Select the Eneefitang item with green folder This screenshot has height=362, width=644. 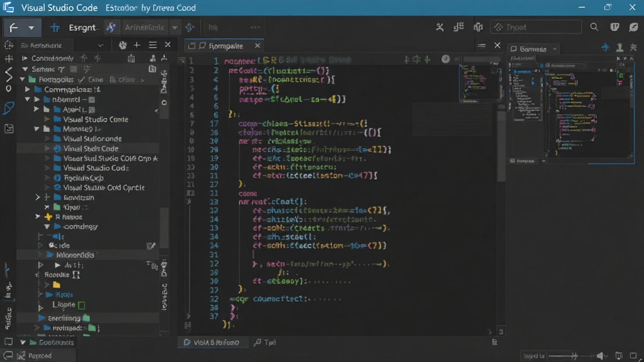(x=88, y=318)
